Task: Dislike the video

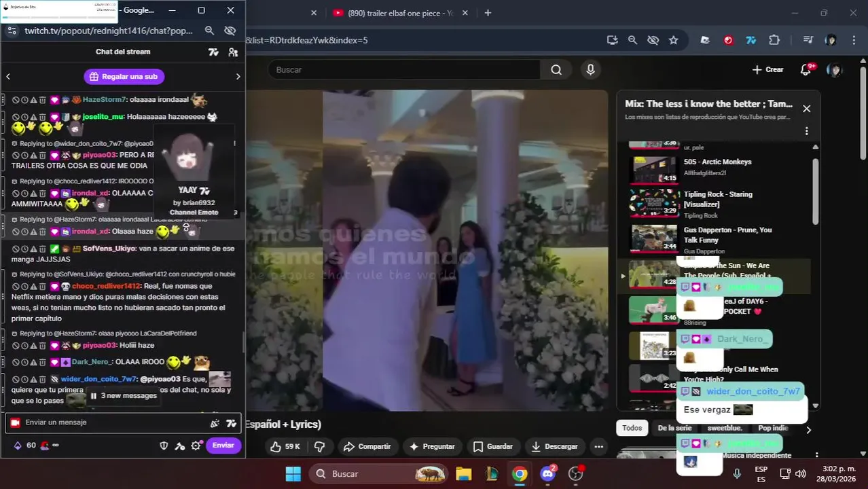Action: point(319,446)
